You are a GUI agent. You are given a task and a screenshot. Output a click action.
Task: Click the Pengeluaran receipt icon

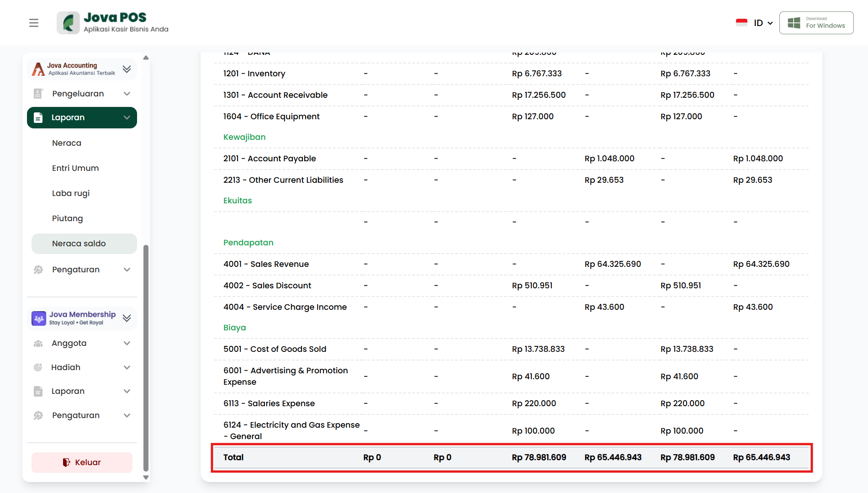38,94
